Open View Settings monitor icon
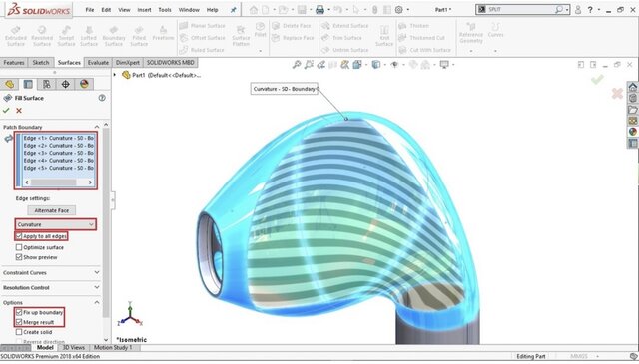The width and height of the screenshot is (639, 364). tap(444, 65)
